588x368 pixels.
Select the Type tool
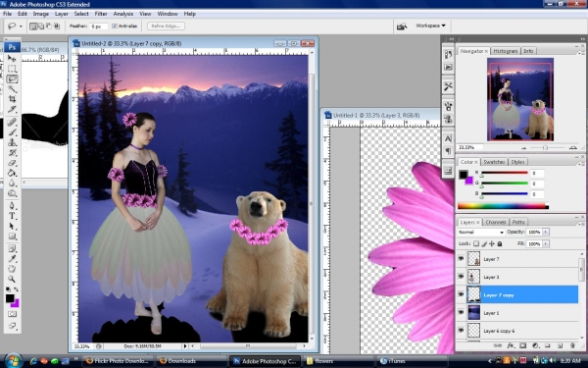point(12,216)
